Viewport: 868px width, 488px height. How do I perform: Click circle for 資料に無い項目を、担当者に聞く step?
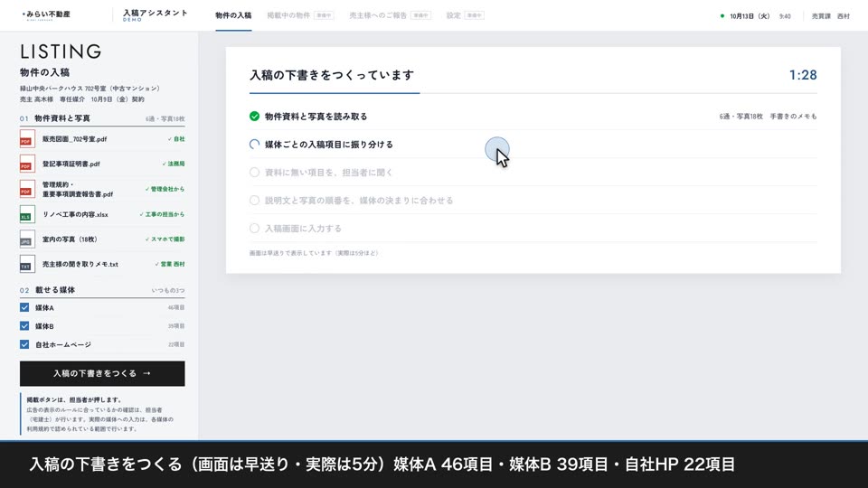[254, 172]
